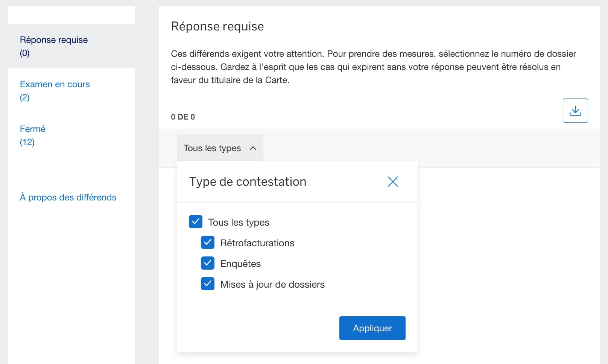Click the Type de contestation panel title

247,181
